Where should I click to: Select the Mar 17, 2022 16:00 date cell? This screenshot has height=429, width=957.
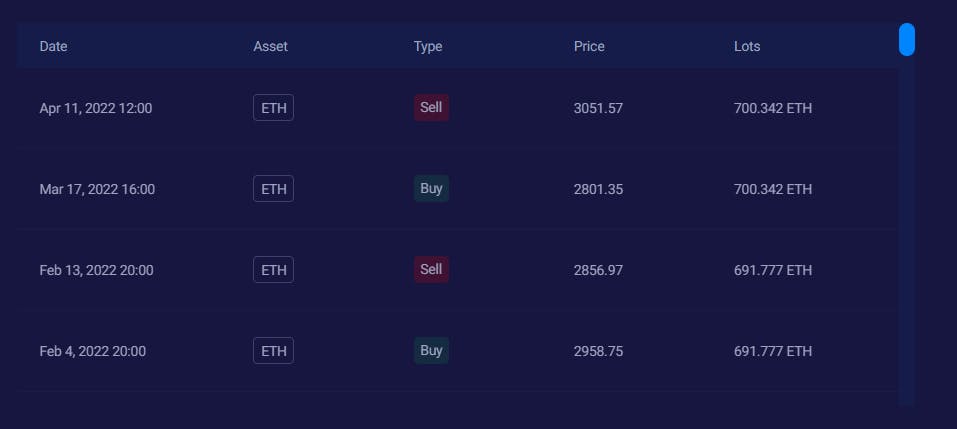(x=97, y=189)
